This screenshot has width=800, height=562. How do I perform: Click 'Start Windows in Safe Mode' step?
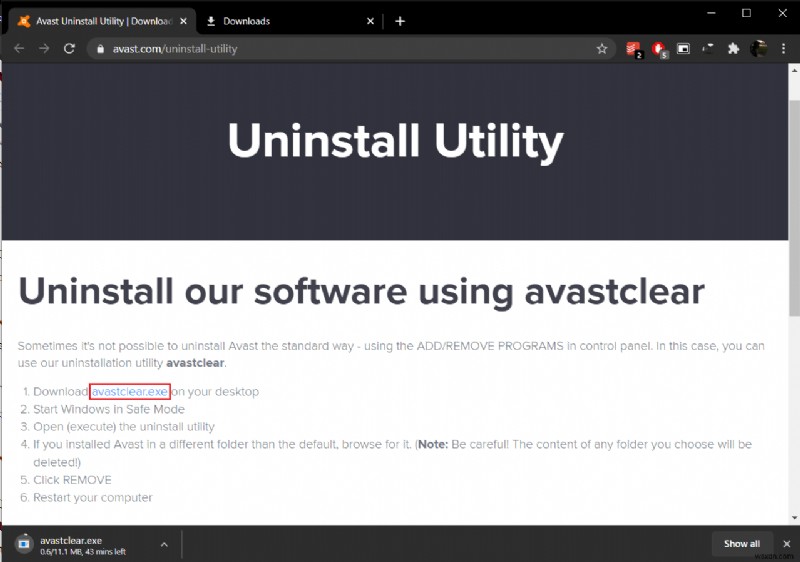pos(109,410)
